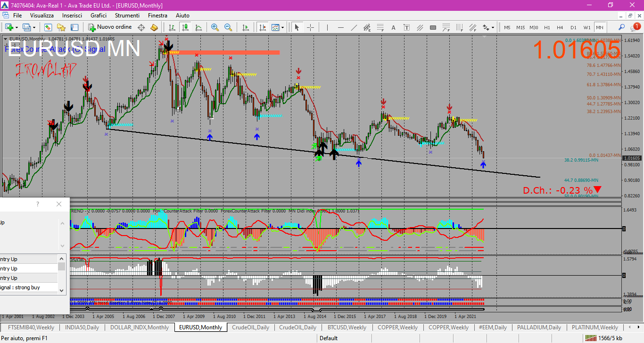Select the rectangle shape tool
Image resolution: width=644 pixels, height=343 pixels.
(433, 27)
